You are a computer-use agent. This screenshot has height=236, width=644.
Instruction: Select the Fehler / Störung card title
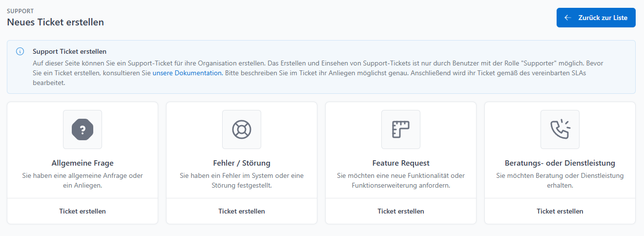point(242,163)
